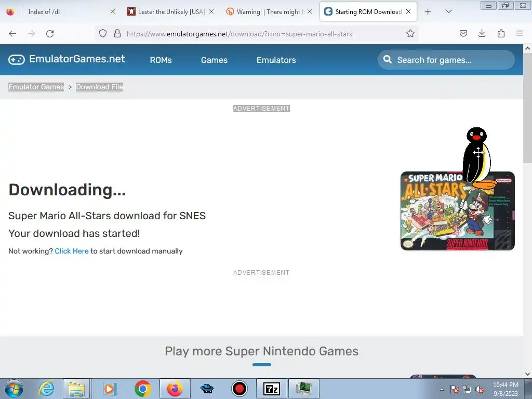This screenshot has width=532, height=399.
Task: Save page to Pocket
Action: coord(463,34)
